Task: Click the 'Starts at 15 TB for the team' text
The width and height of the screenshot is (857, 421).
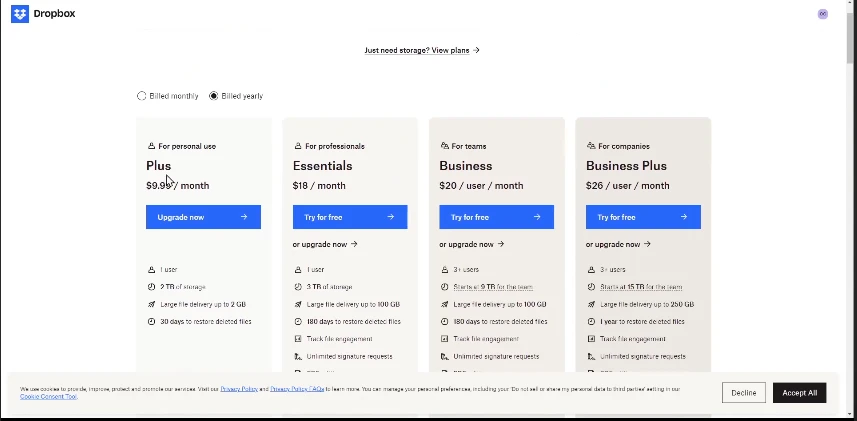Action: tap(641, 287)
